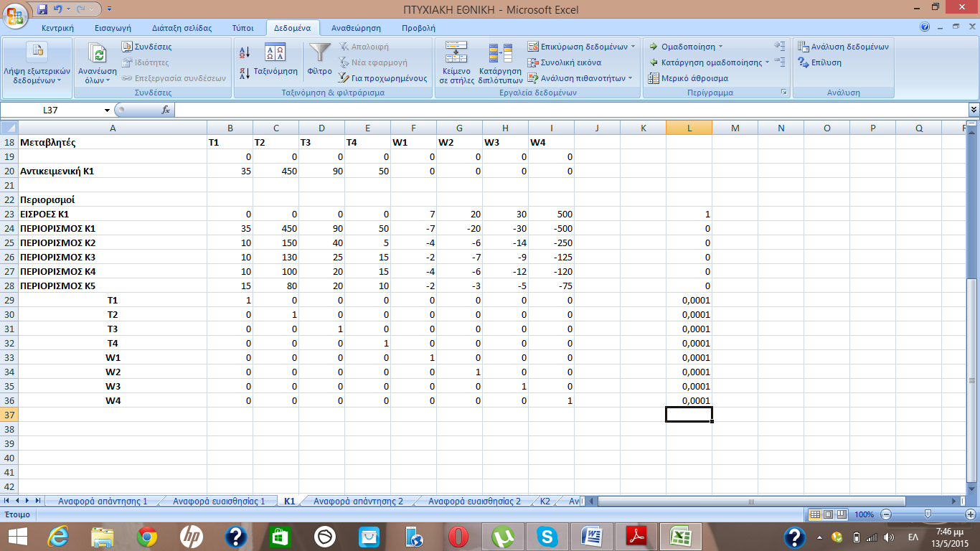Open the Περίγραμμα dialog launcher
Screen dimensions: 980x551
tap(783, 93)
